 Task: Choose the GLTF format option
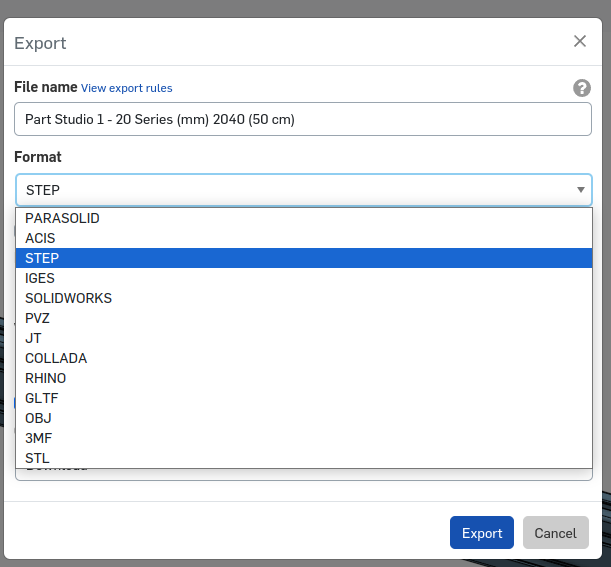(304, 398)
